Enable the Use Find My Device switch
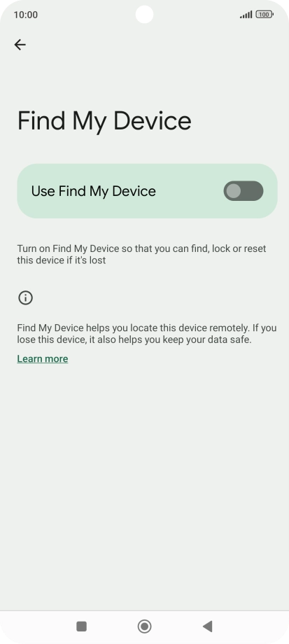 pos(244,191)
